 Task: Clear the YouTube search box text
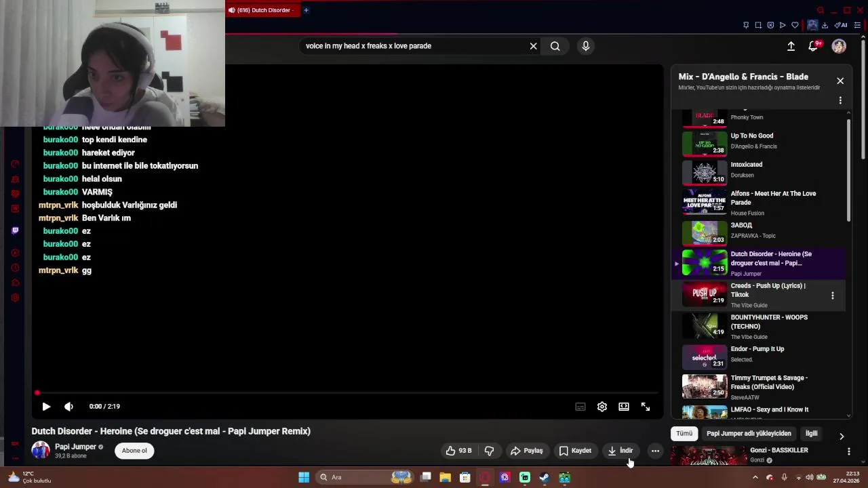click(x=533, y=46)
